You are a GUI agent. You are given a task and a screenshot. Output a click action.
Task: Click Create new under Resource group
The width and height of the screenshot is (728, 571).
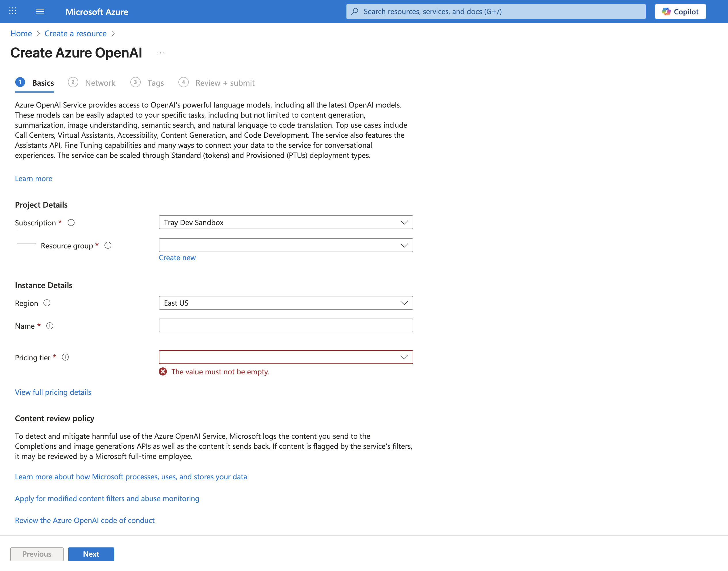coord(177,257)
